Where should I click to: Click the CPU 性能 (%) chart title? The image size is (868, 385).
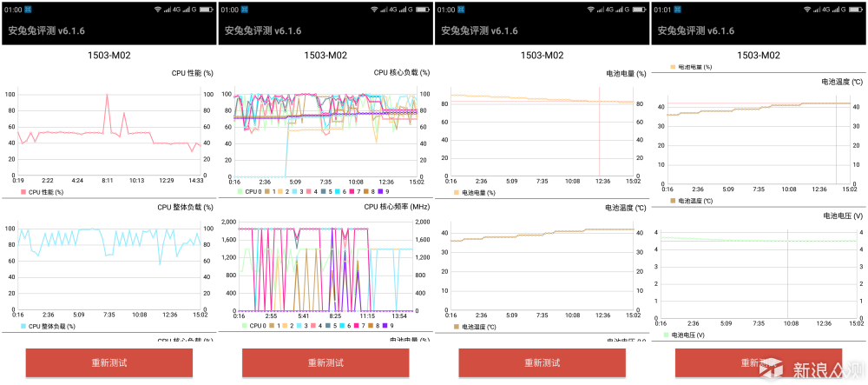192,73
